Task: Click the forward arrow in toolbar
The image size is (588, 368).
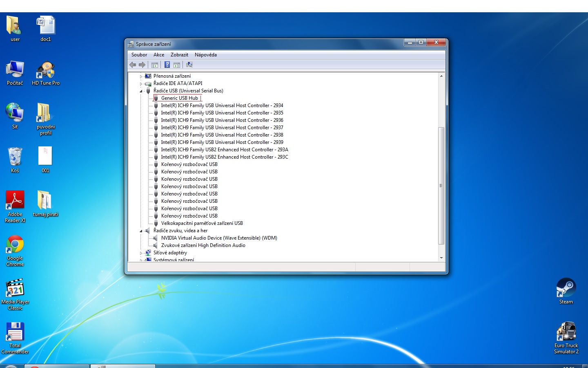Action: click(x=142, y=65)
